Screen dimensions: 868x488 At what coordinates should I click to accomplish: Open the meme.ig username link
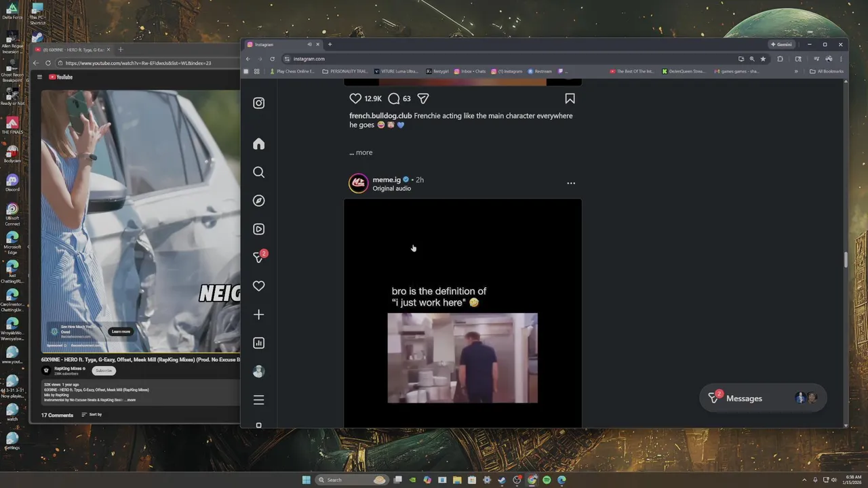click(387, 180)
